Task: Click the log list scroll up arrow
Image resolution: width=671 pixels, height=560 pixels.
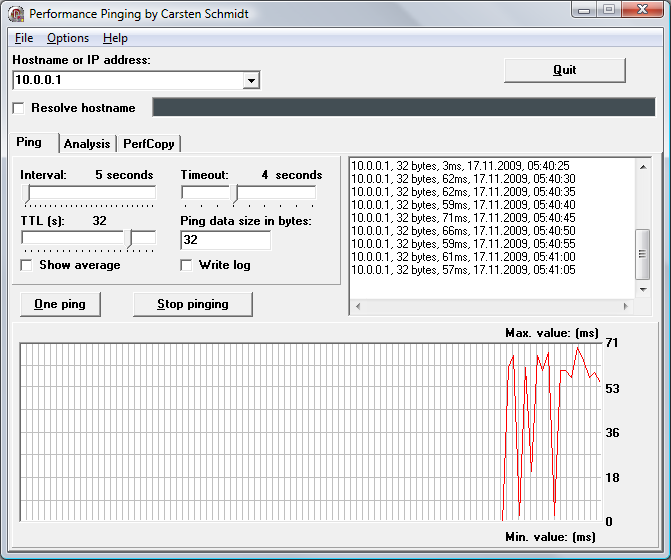Action: (643, 167)
